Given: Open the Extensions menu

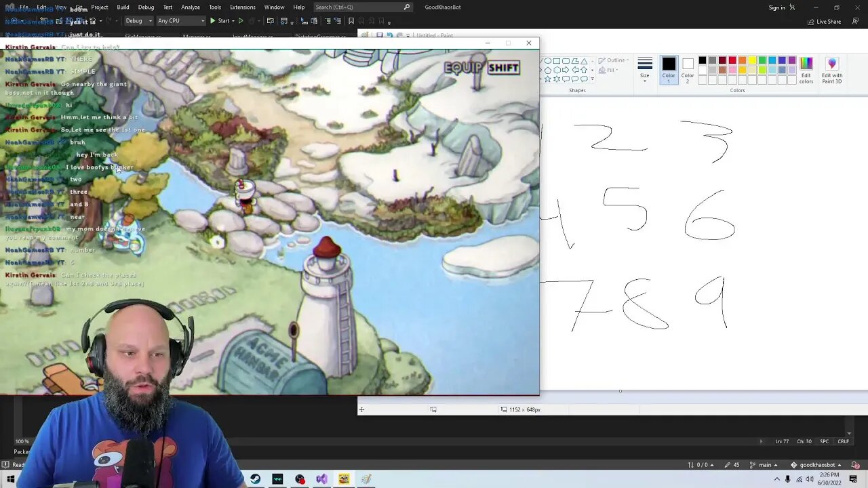Looking at the screenshot, I should pyautogui.click(x=242, y=7).
